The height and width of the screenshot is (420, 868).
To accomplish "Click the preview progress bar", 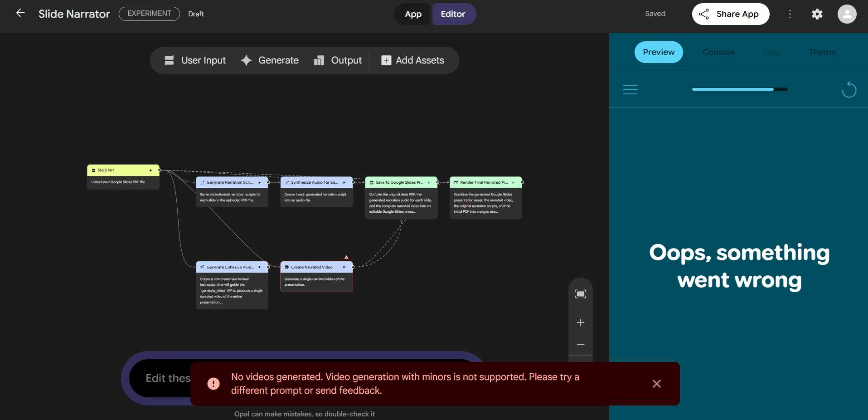I will 739,89.
